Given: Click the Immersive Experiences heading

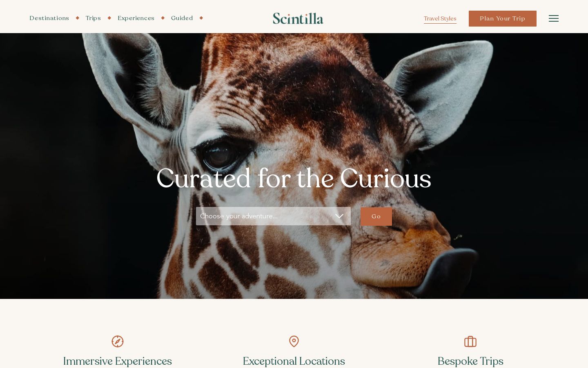Looking at the screenshot, I should pyautogui.click(x=118, y=361).
